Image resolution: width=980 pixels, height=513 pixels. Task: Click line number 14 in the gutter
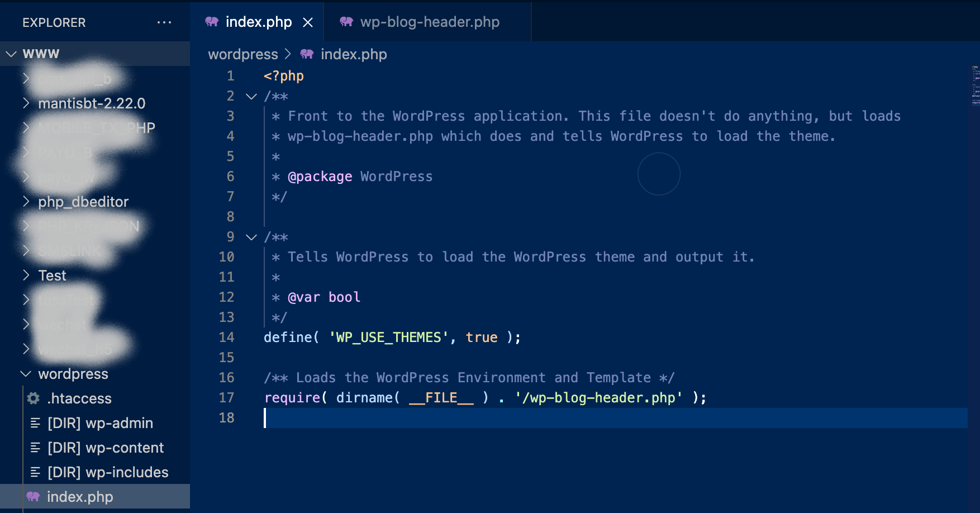pos(226,338)
